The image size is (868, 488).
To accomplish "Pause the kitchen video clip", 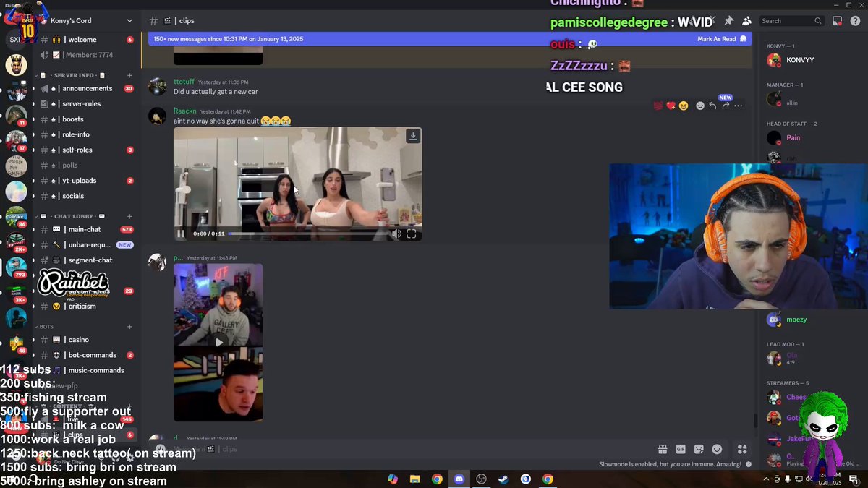I will pos(181,234).
